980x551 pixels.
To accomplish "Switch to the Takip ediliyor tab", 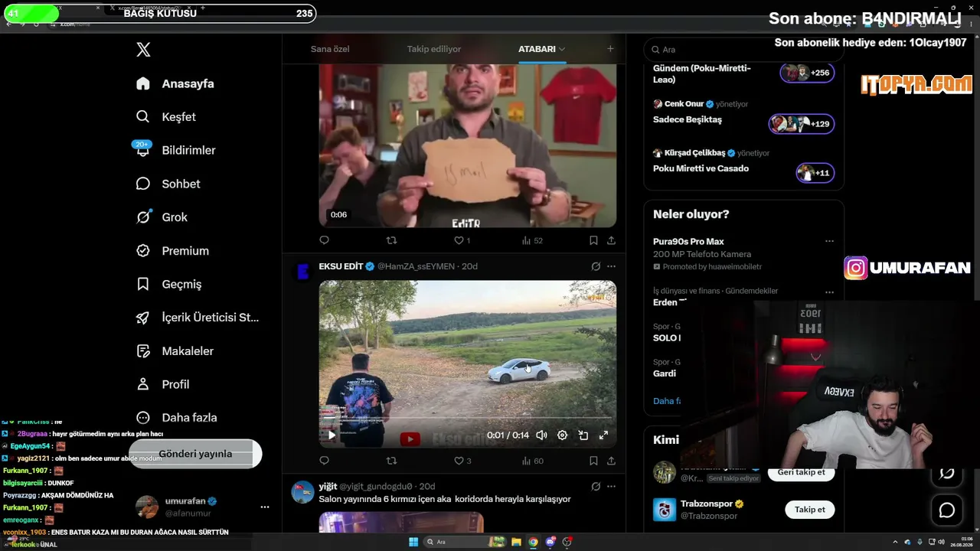I will 434,49.
